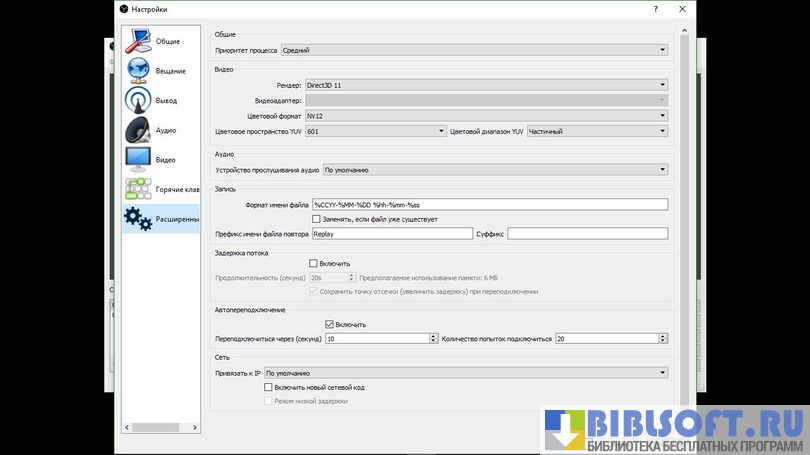This screenshot has width=810, height=455.
Task: Click the Общие globe icon in sidebar
Action: point(138,41)
